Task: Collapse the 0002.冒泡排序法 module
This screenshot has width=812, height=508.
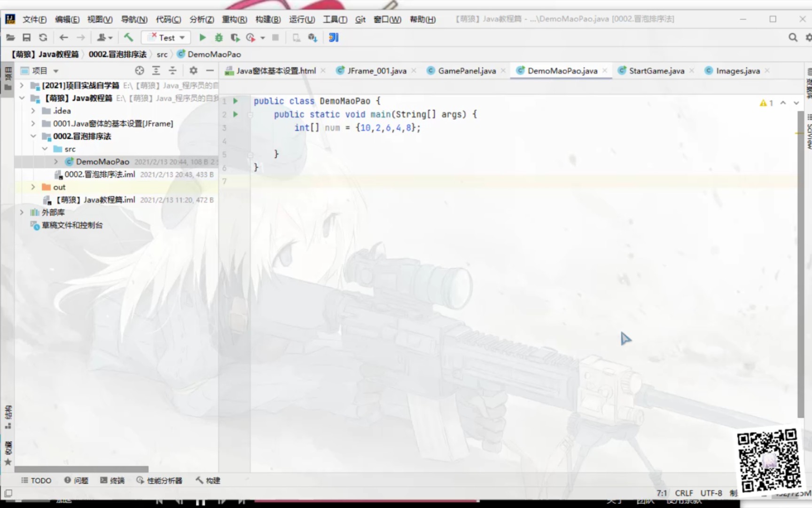Action: coord(33,136)
